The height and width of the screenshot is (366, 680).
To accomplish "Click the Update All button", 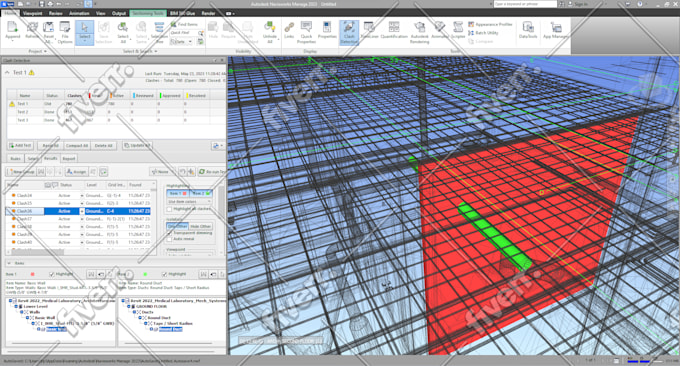I will (x=137, y=146).
